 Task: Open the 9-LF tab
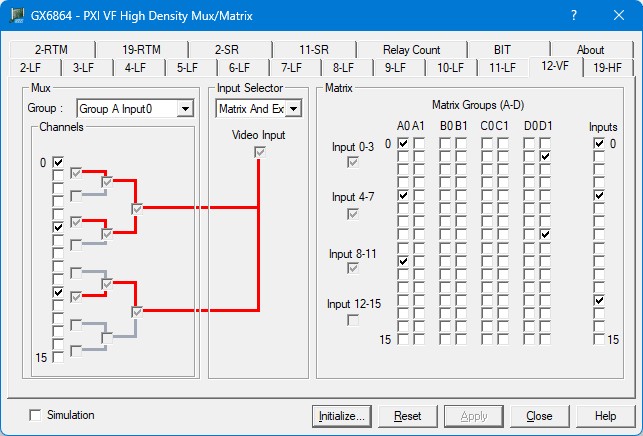click(396, 67)
